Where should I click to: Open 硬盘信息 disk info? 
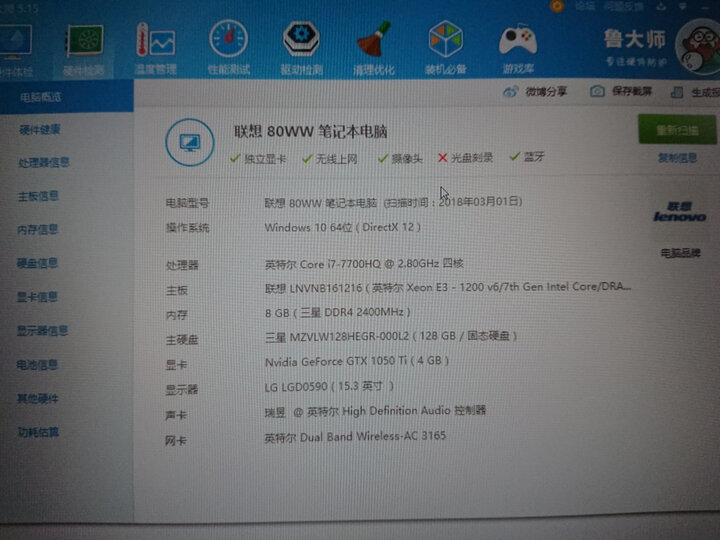[x=37, y=263]
